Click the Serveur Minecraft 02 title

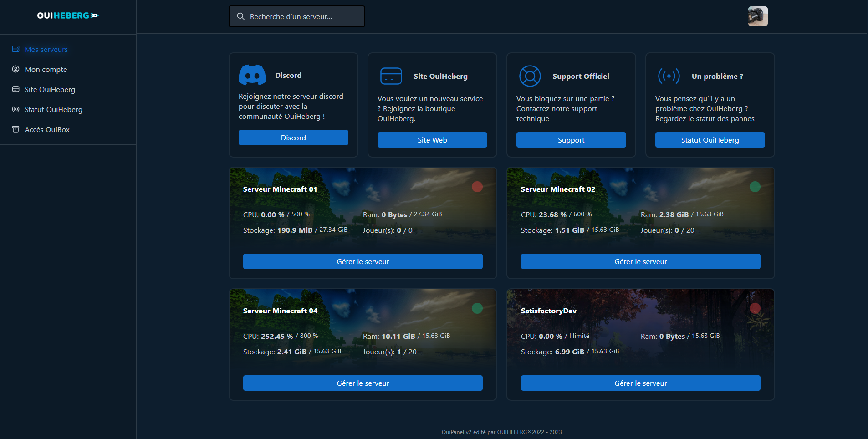tap(558, 189)
